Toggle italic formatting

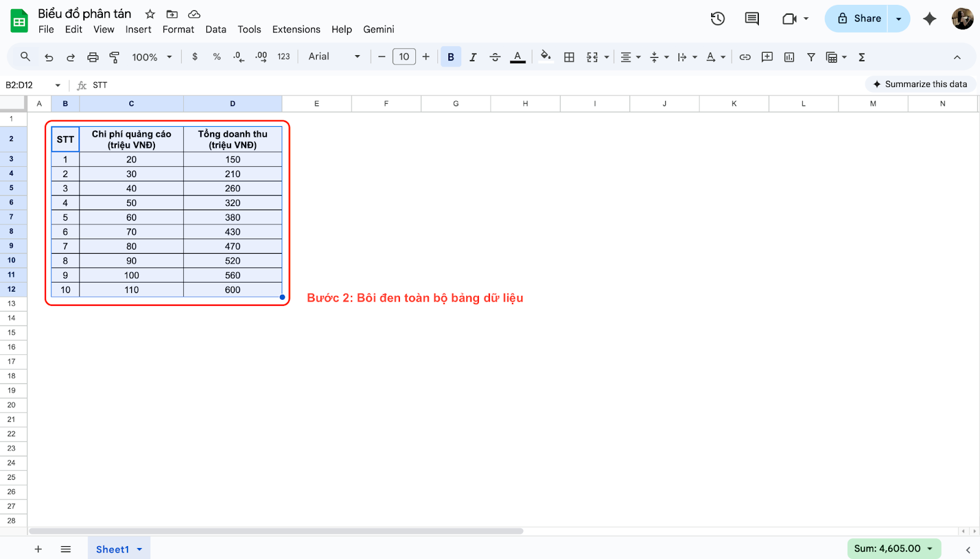[x=473, y=57]
